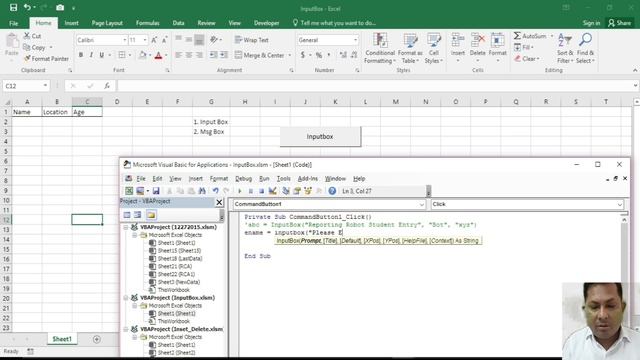The width and height of the screenshot is (640, 360).
Task: Toggle center align in the Alignment group
Action: click(189, 55)
